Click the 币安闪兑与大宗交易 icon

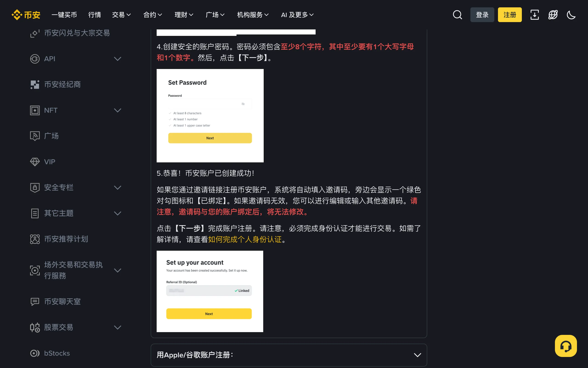point(35,33)
